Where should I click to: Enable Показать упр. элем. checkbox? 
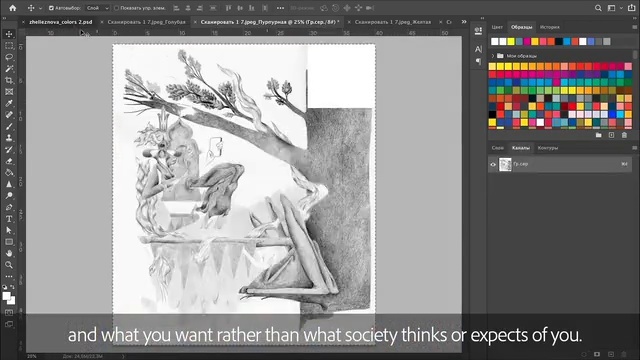coord(116,8)
